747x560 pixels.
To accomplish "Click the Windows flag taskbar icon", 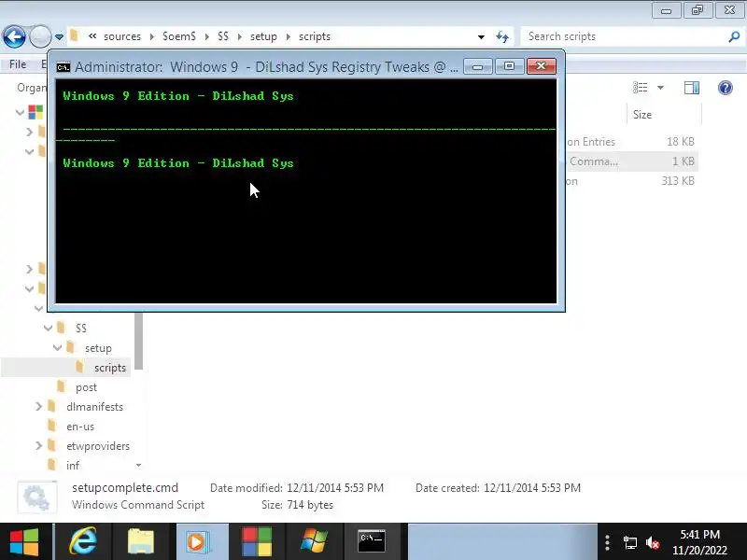I will (x=314, y=541).
